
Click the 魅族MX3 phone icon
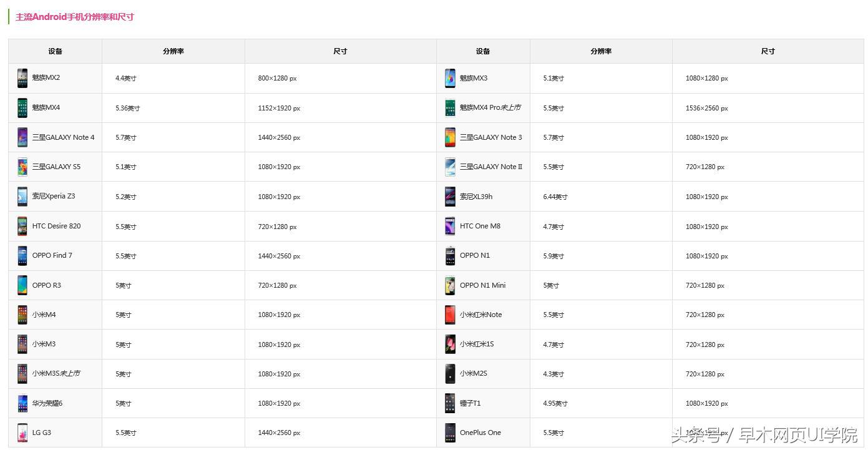point(450,78)
